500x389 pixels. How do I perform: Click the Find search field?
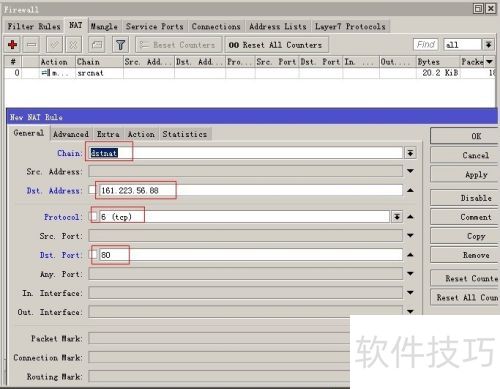click(426, 44)
